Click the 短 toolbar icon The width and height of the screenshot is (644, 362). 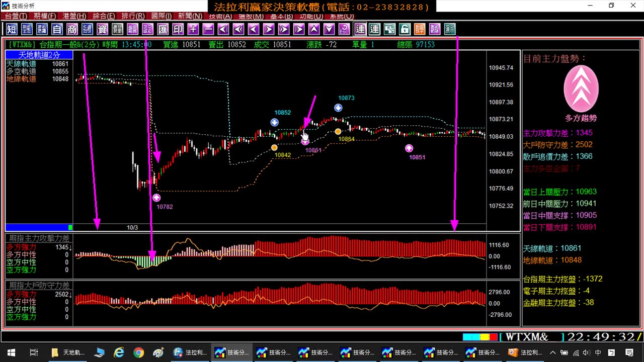tap(12, 29)
